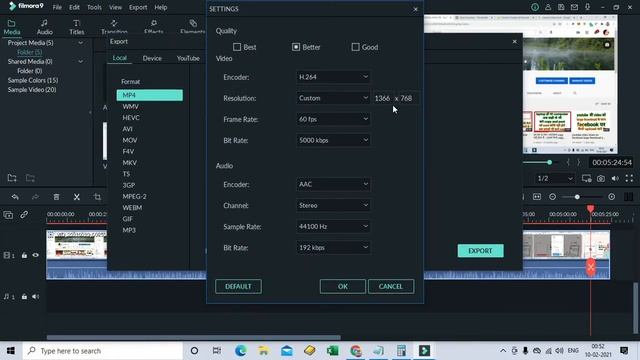The image size is (640, 360).
Task: Open the messages mail icon in title bar
Action: (x=574, y=7)
